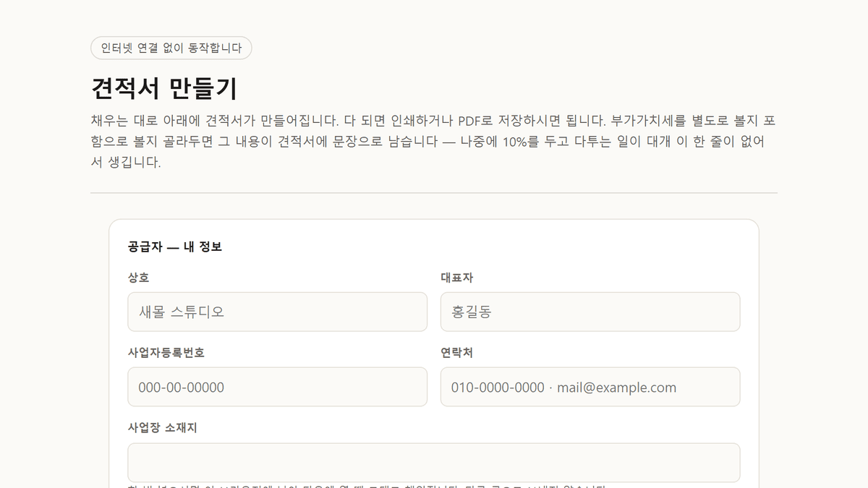Click the '연락처' label text
The height and width of the screenshot is (488, 868).
pos(457,353)
